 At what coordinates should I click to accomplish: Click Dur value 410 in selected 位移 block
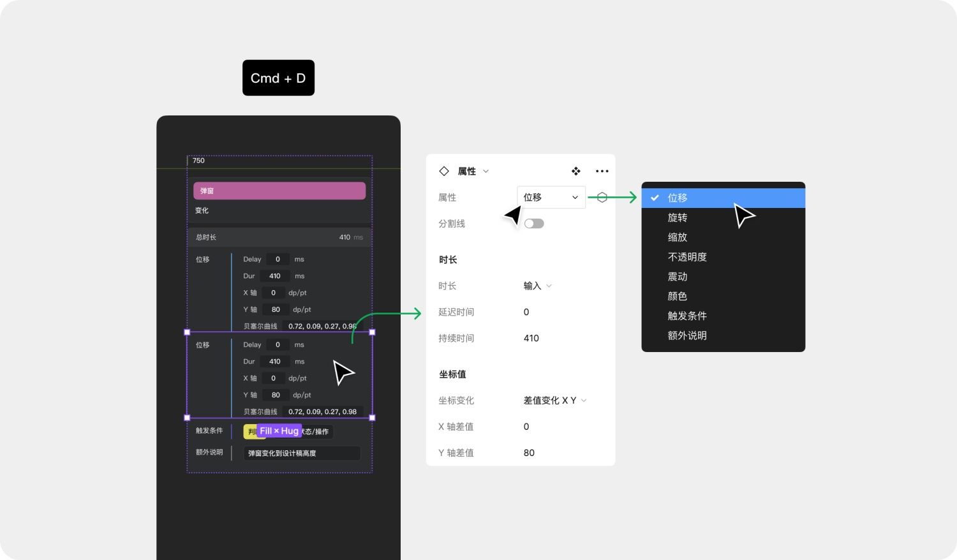(275, 362)
